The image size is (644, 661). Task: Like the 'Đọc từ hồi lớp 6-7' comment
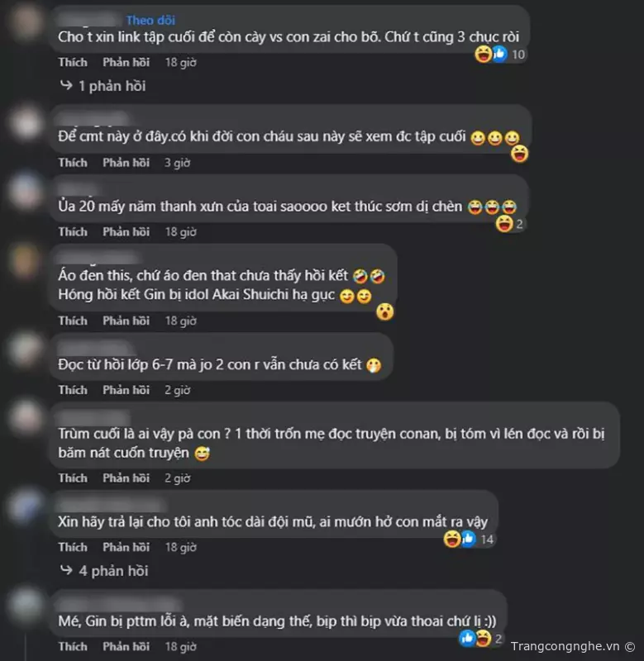[73, 390]
